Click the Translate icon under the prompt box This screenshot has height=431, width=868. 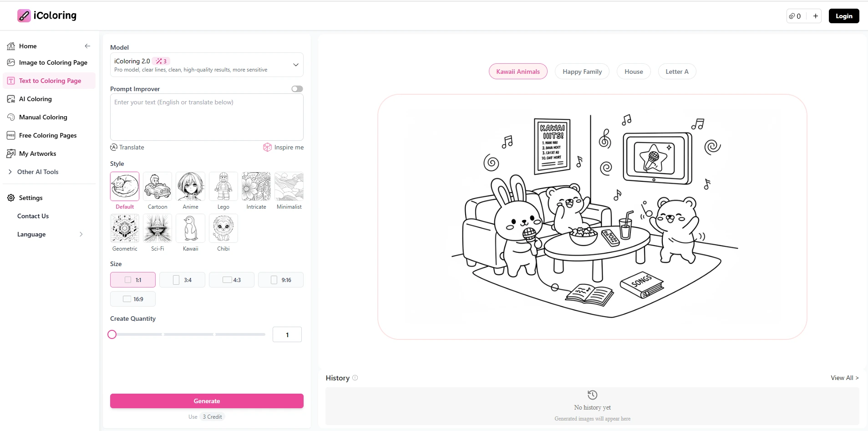[113, 147]
